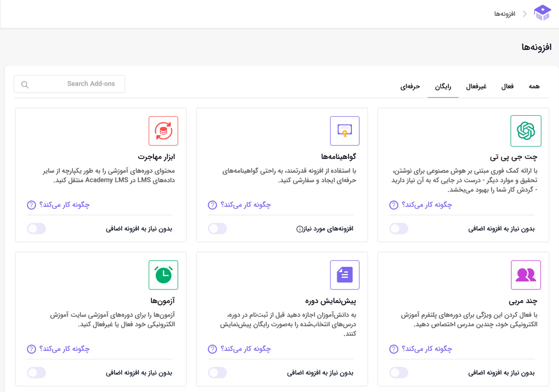Enable the چت جی پی تی addon toggle
The width and height of the screenshot is (559, 392).
pyautogui.click(x=399, y=228)
